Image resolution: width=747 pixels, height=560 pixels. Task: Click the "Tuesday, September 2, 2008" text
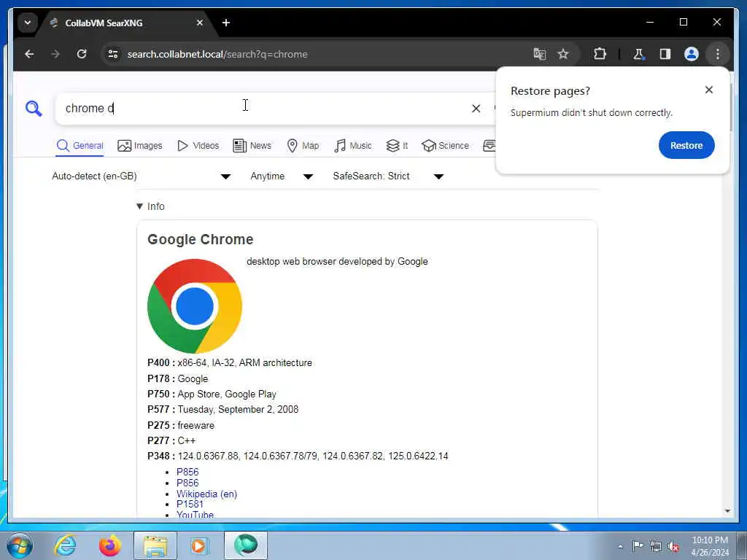(239, 410)
